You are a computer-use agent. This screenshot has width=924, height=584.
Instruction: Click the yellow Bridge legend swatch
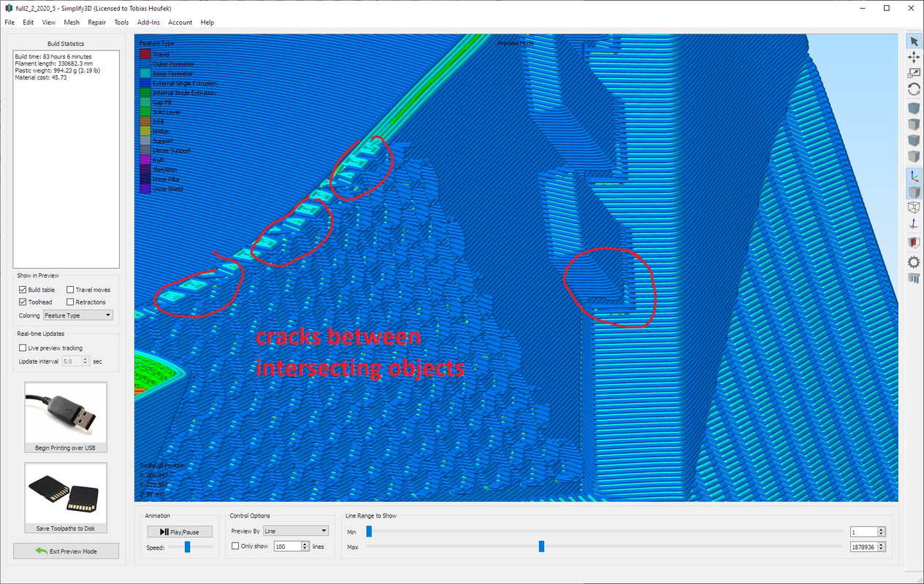click(145, 131)
